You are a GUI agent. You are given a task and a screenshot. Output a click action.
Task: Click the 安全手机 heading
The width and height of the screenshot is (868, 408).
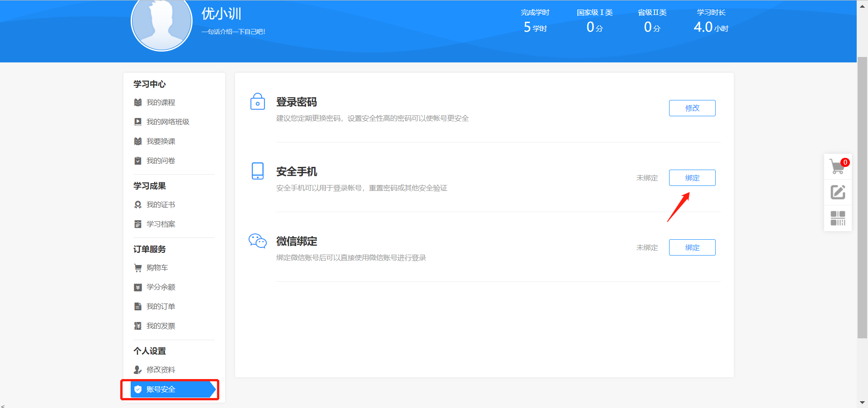pos(297,172)
